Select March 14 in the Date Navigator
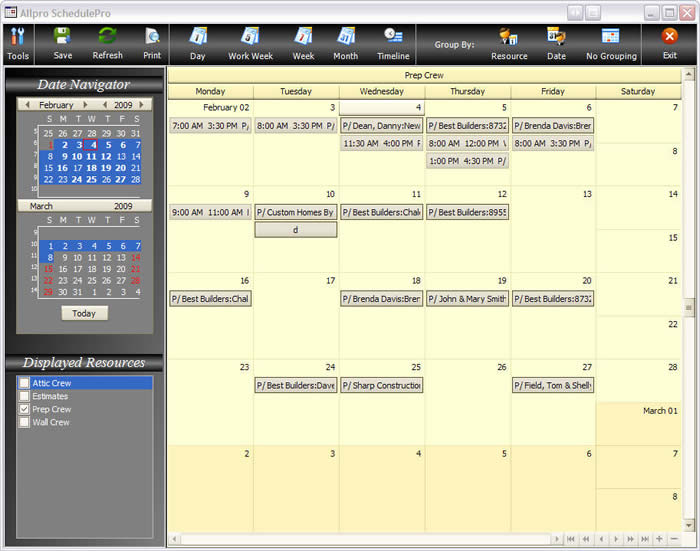The image size is (700, 551). 136,258
